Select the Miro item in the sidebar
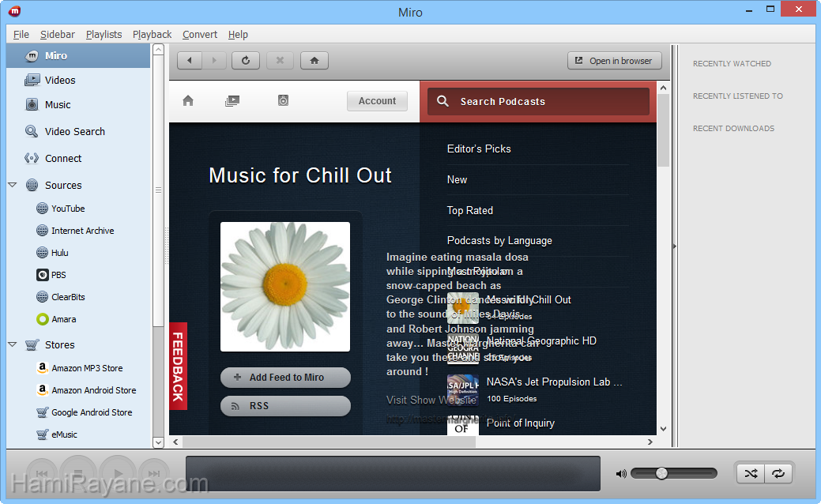The width and height of the screenshot is (821, 504). [x=78, y=55]
